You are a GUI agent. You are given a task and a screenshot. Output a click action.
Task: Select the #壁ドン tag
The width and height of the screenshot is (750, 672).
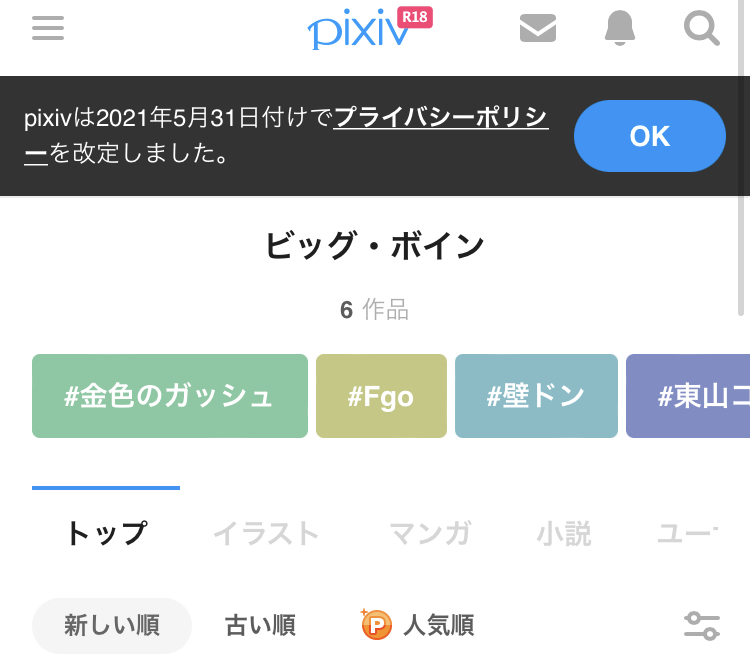click(536, 396)
